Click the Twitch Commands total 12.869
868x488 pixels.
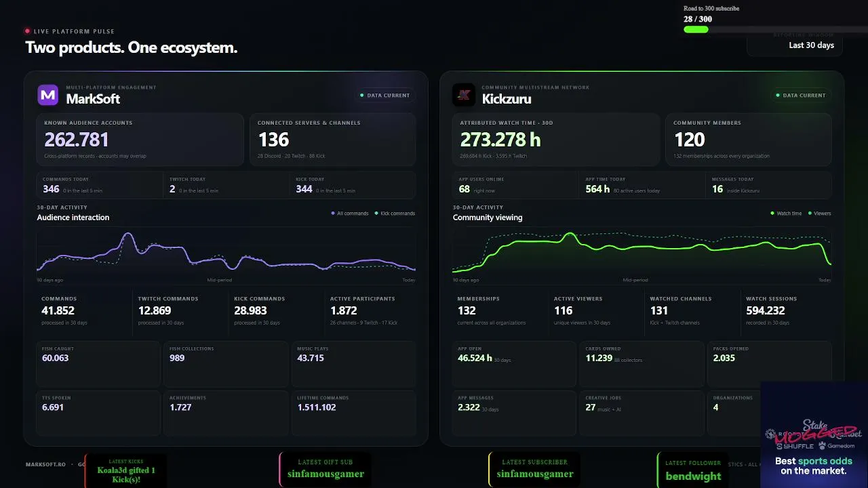(155, 310)
